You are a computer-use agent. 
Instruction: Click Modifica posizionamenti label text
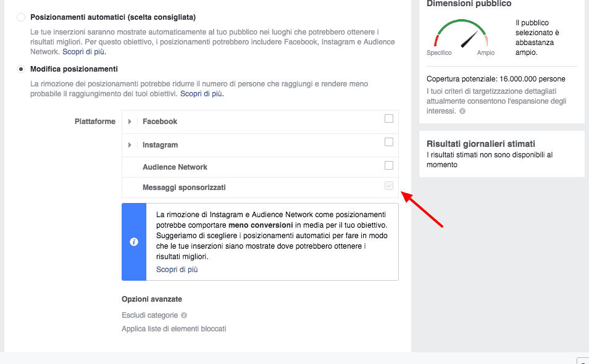pos(74,69)
